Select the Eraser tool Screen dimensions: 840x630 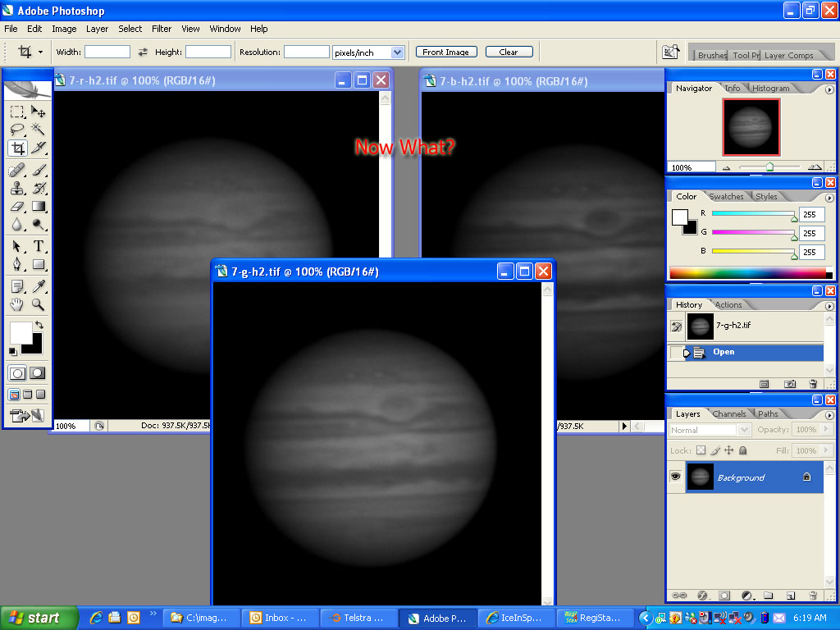pyautogui.click(x=17, y=206)
